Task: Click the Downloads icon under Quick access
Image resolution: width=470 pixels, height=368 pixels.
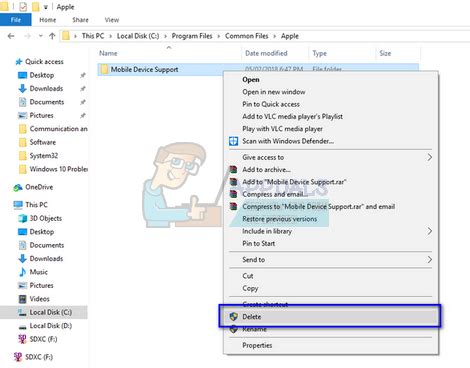Action: click(22, 88)
